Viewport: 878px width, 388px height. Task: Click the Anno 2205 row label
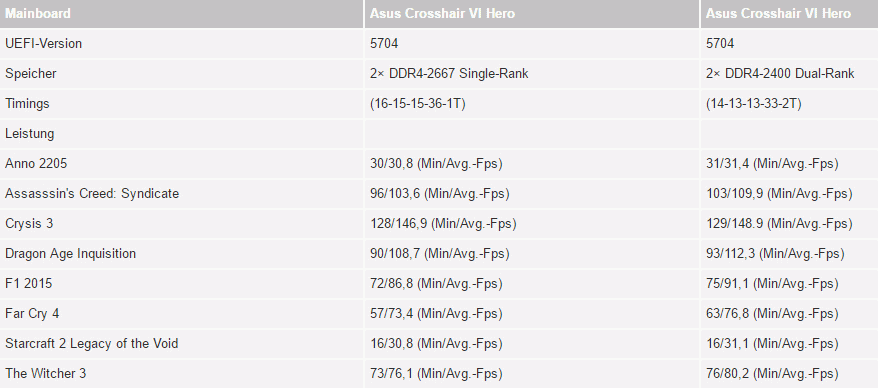point(36,163)
